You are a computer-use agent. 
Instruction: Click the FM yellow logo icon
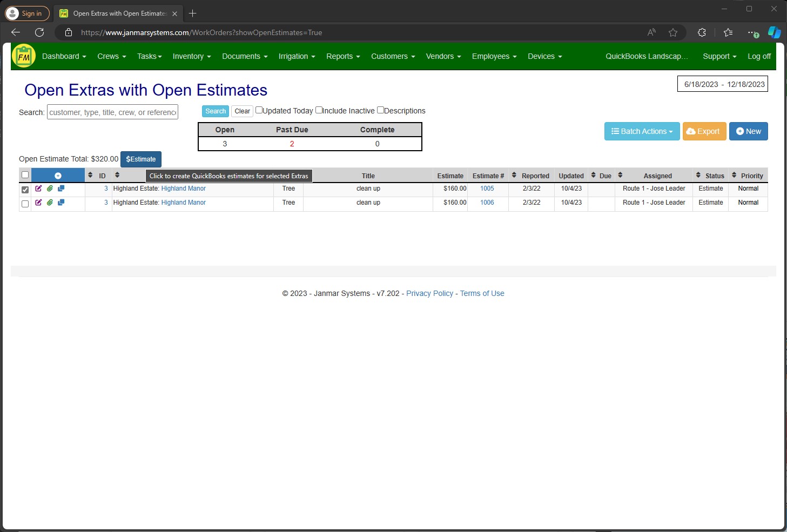(24, 56)
